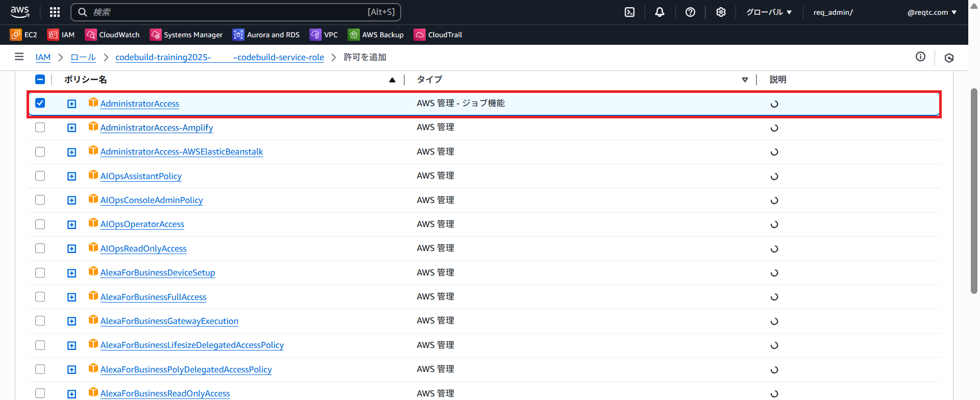980x400 pixels.
Task: Toggle the select-all header checkbox
Action: click(x=40, y=79)
